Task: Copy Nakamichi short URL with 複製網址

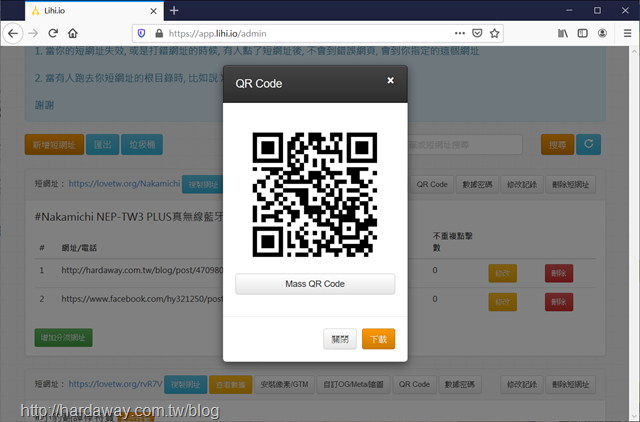Action: pyautogui.click(x=202, y=184)
